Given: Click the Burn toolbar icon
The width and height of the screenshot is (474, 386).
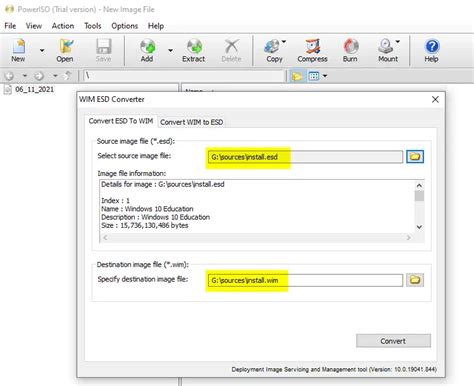Looking at the screenshot, I should (350, 50).
